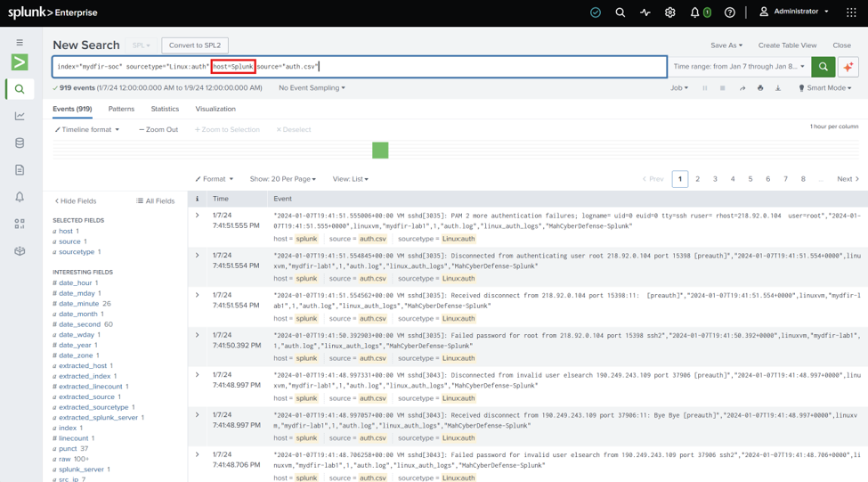Open the Create Table View link

(x=787, y=45)
